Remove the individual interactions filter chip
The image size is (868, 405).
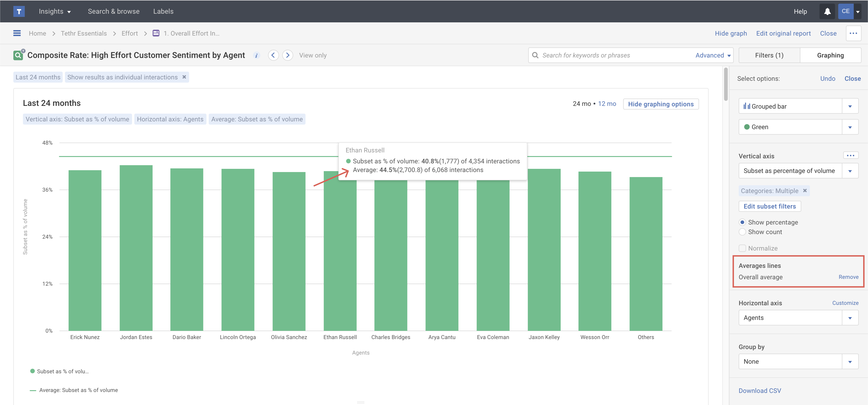[x=184, y=77]
